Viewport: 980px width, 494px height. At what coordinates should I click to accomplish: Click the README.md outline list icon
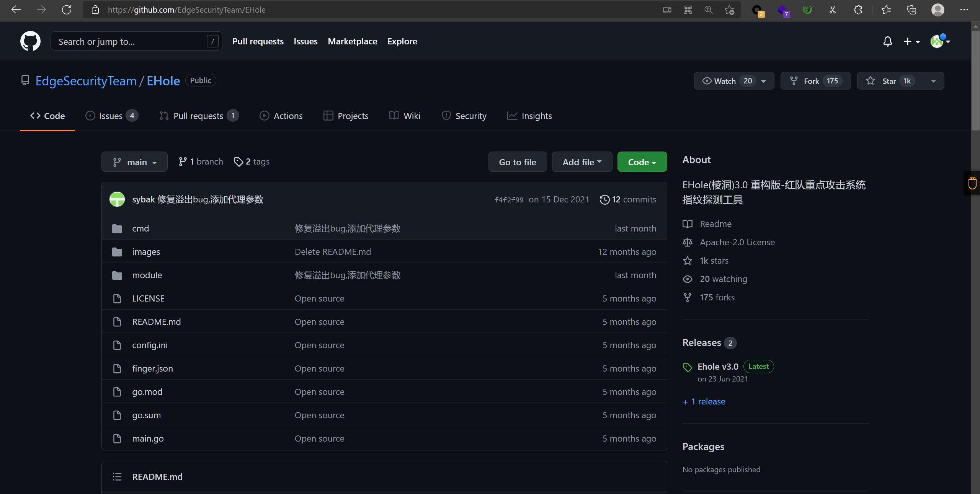pyautogui.click(x=117, y=477)
